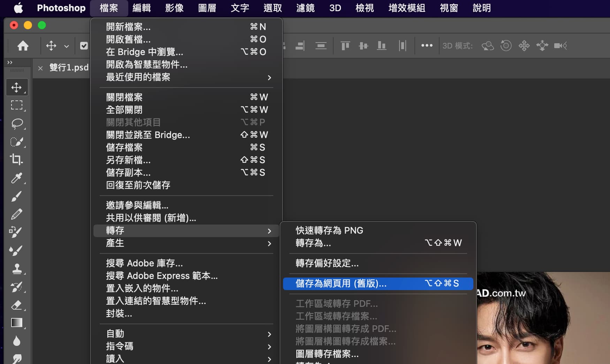Select the Crop tool
This screenshot has width=610, height=364.
click(16, 159)
